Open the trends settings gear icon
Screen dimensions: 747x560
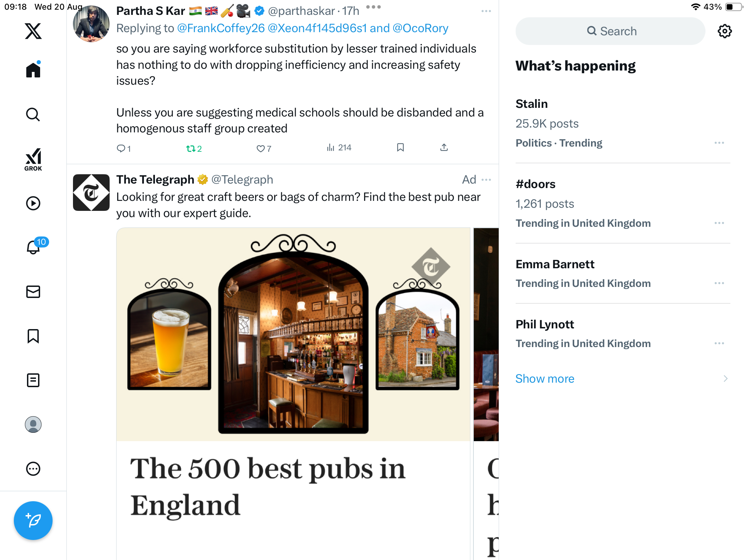[x=725, y=31]
